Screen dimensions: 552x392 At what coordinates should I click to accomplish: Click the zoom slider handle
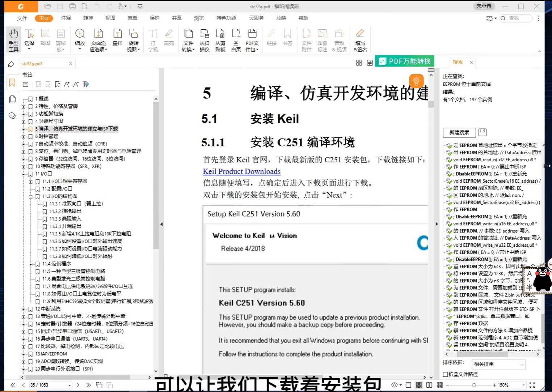click(x=474, y=385)
